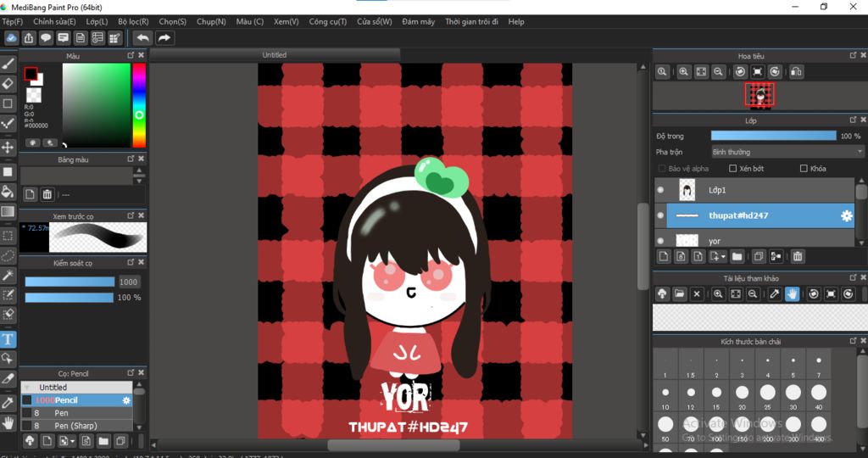Viewport: 868px width, 458px height.
Task: Collapse the Untitled brush group
Action: (x=25, y=387)
